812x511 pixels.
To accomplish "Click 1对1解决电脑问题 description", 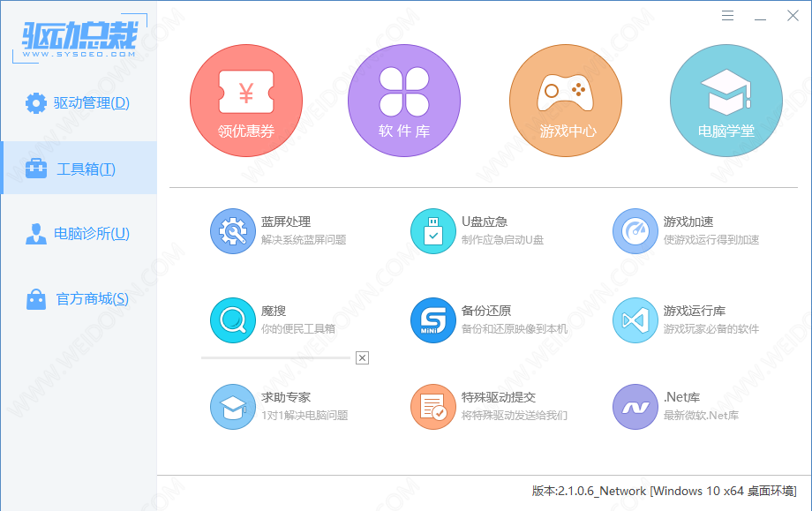I will (x=304, y=415).
